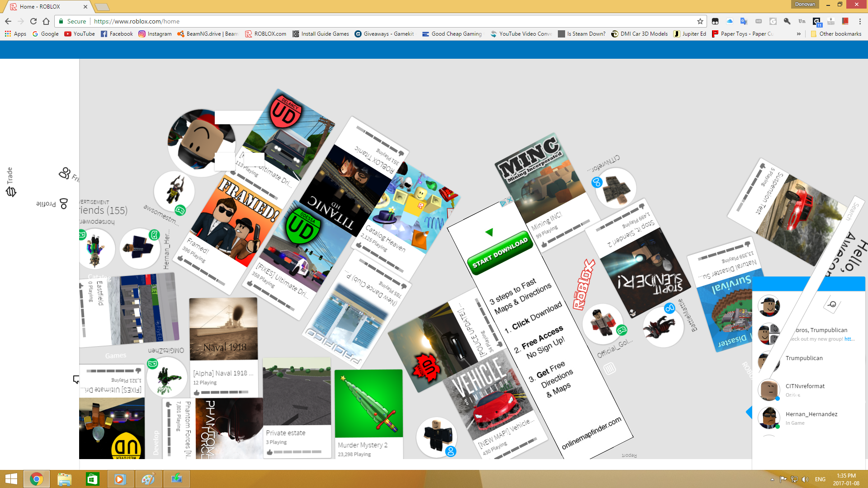
Task: Open the extension showing badge 11
Action: click(x=817, y=22)
